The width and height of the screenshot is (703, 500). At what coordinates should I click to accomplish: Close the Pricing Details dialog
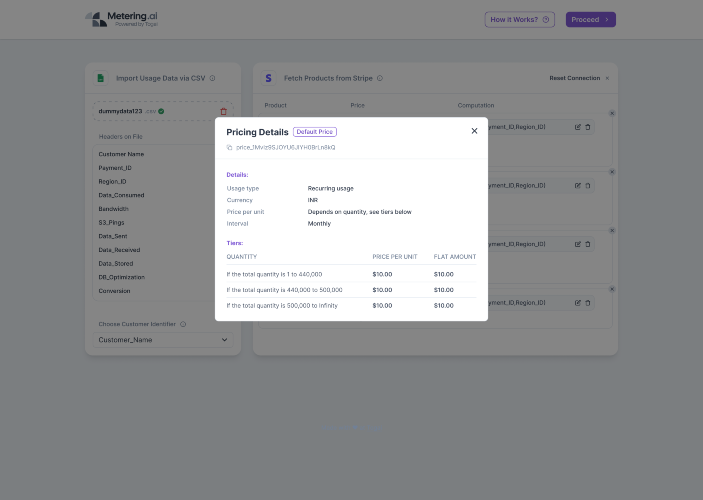coord(474,131)
